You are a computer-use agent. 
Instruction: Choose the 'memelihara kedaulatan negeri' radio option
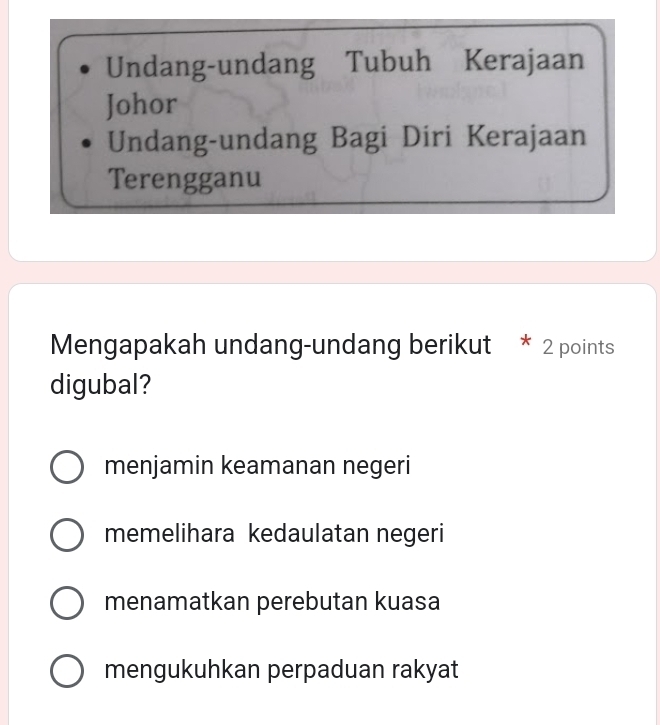[67, 535]
